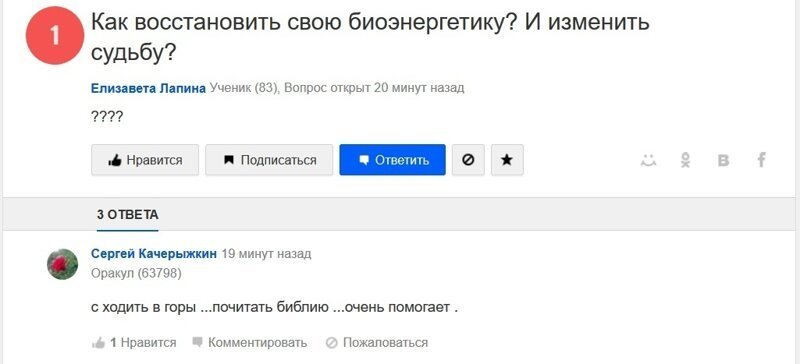Subscribe via Подписаться button
The width and height of the screenshot is (800, 364).
(x=269, y=160)
